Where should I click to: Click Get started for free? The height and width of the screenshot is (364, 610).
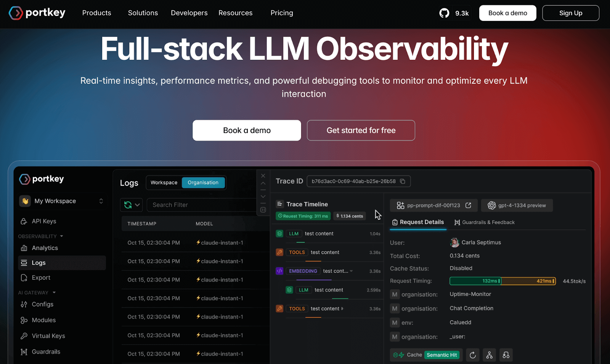click(361, 130)
